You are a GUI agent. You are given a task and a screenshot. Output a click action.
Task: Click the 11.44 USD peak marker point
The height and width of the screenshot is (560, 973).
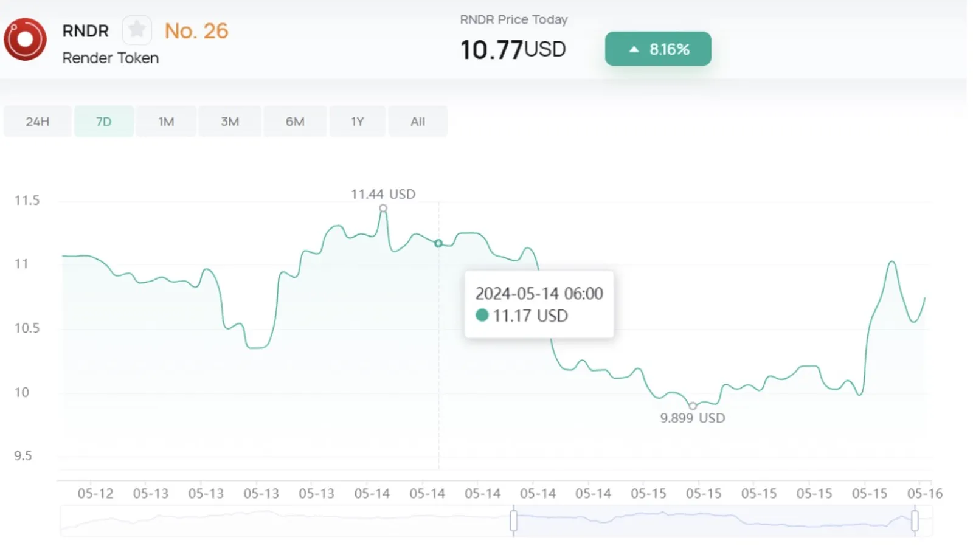383,208
